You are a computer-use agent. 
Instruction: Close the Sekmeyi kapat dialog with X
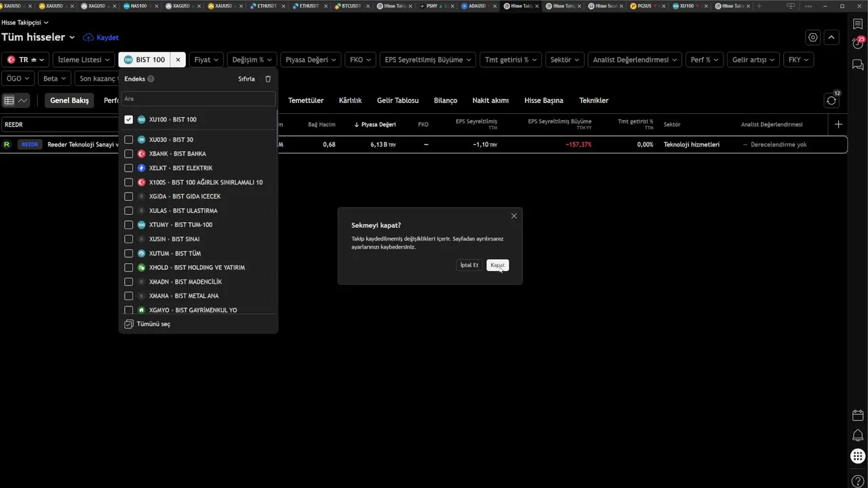click(514, 216)
